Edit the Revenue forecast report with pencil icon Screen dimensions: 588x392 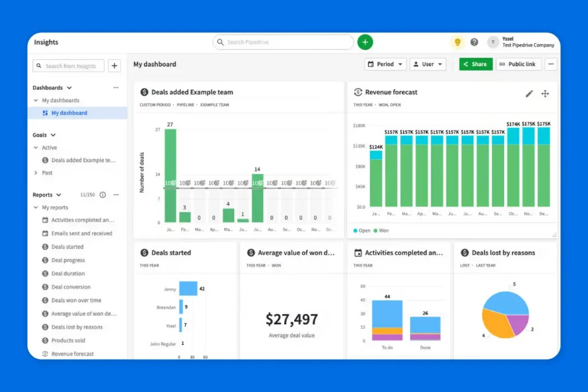(529, 94)
